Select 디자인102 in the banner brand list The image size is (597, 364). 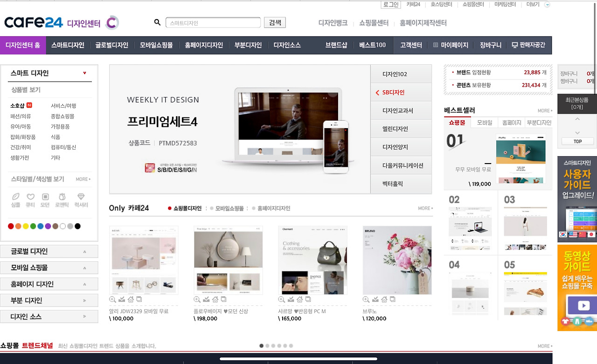pyautogui.click(x=401, y=74)
